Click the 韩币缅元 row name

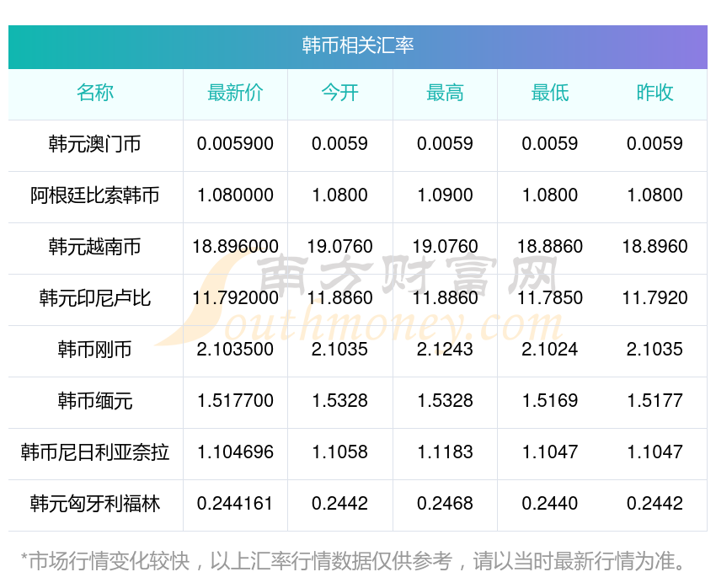coord(95,401)
